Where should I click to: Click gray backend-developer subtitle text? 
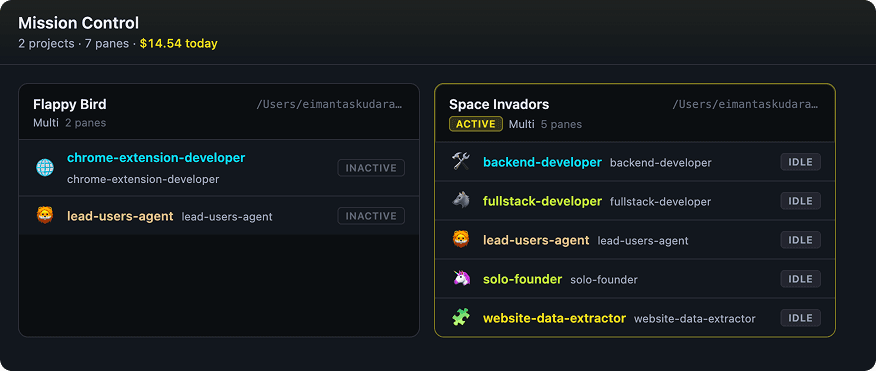coord(661,163)
